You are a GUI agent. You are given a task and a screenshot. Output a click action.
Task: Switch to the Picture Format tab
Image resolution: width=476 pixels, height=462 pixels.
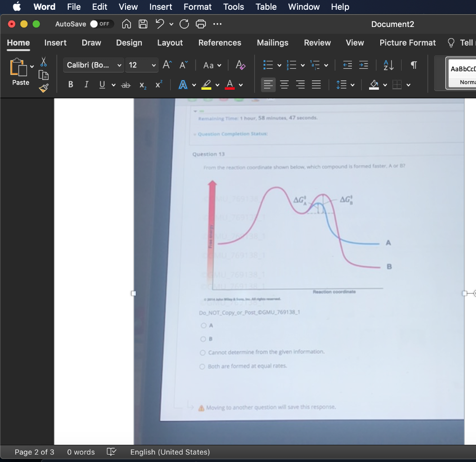point(408,43)
